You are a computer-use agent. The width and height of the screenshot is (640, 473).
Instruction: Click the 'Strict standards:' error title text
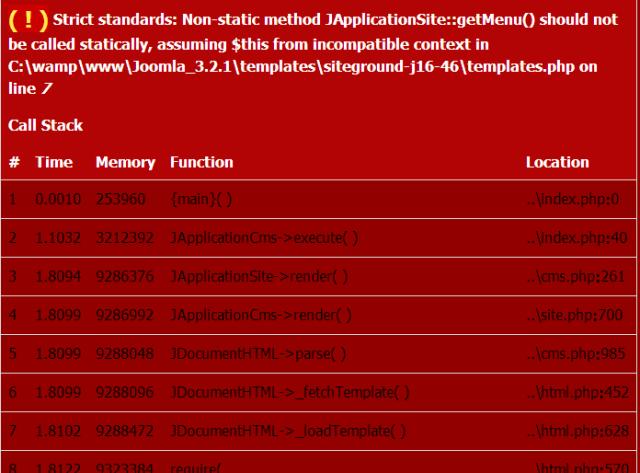pos(115,20)
